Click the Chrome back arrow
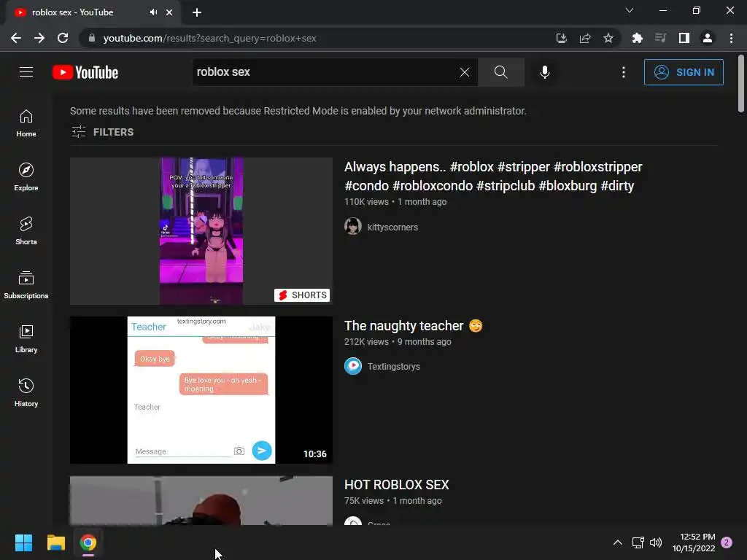This screenshot has width=747, height=560. coord(16,38)
